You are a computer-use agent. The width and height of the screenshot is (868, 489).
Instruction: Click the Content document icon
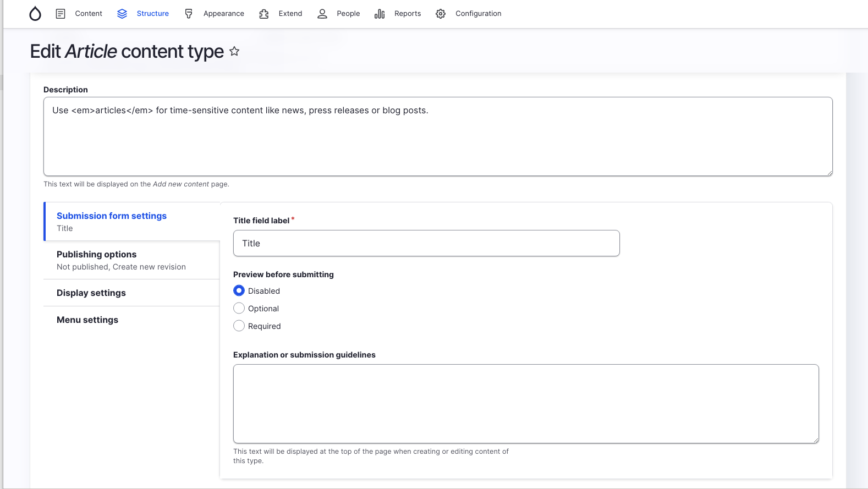pyautogui.click(x=61, y=14)
